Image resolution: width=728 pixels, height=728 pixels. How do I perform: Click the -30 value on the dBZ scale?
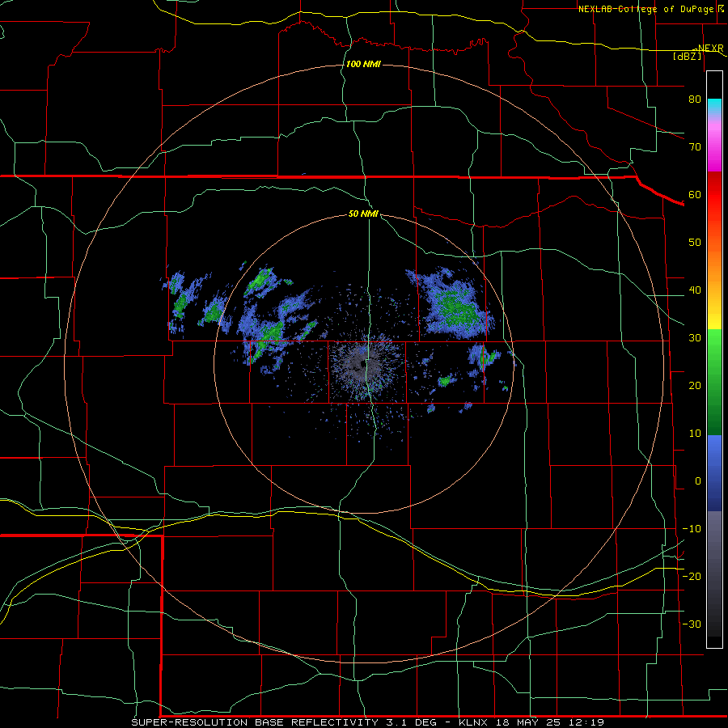692,624
